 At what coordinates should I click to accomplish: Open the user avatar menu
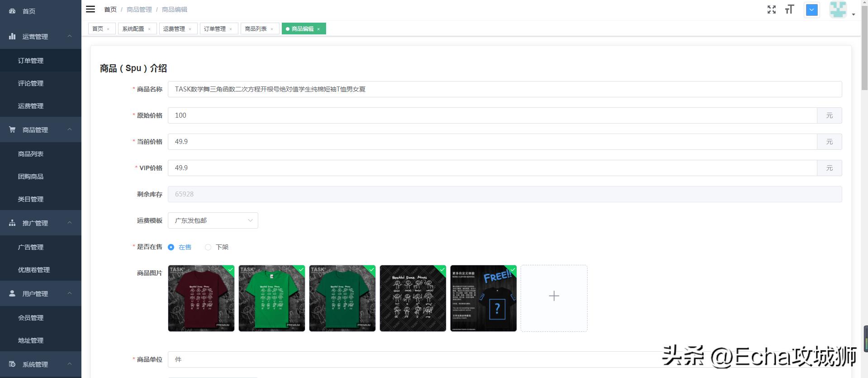tap(838, 10)
